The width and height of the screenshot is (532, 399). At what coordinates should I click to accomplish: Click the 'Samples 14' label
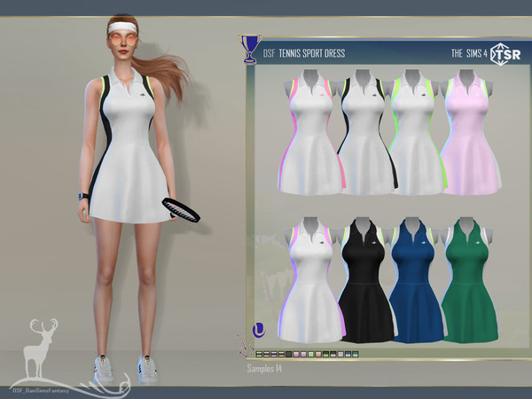[264, 368]
